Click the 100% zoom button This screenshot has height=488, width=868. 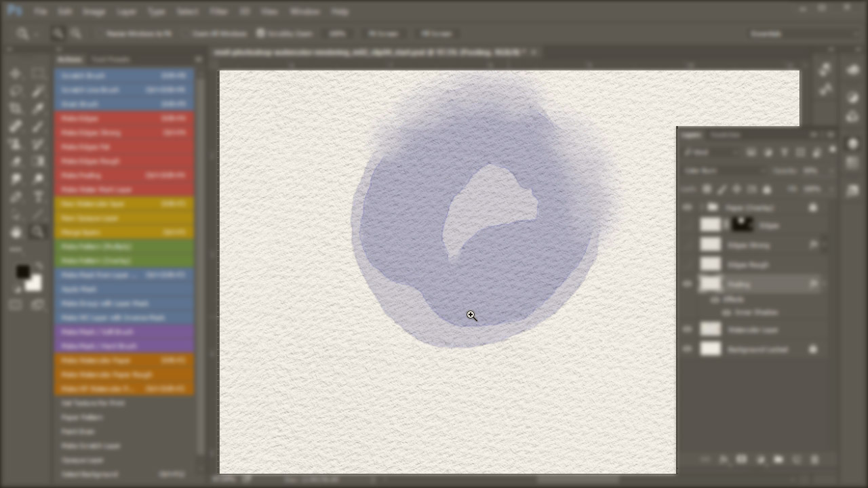[x=337, y=33]
